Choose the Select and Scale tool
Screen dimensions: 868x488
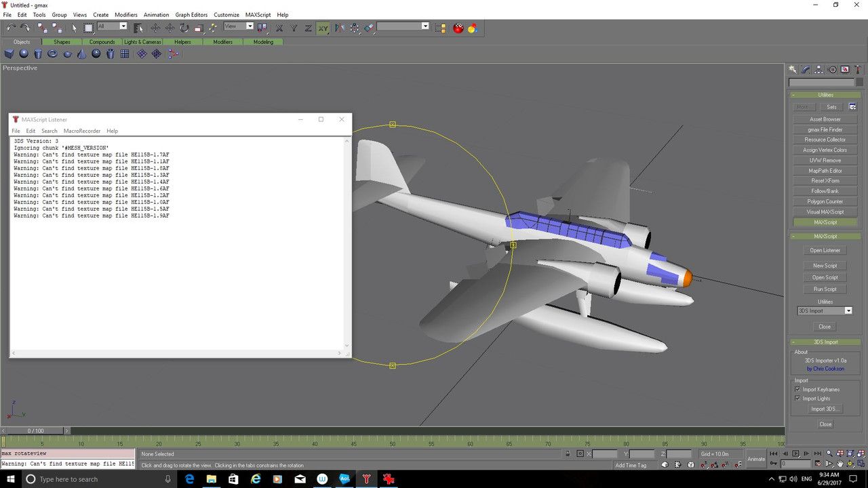(x=199, y=28)
